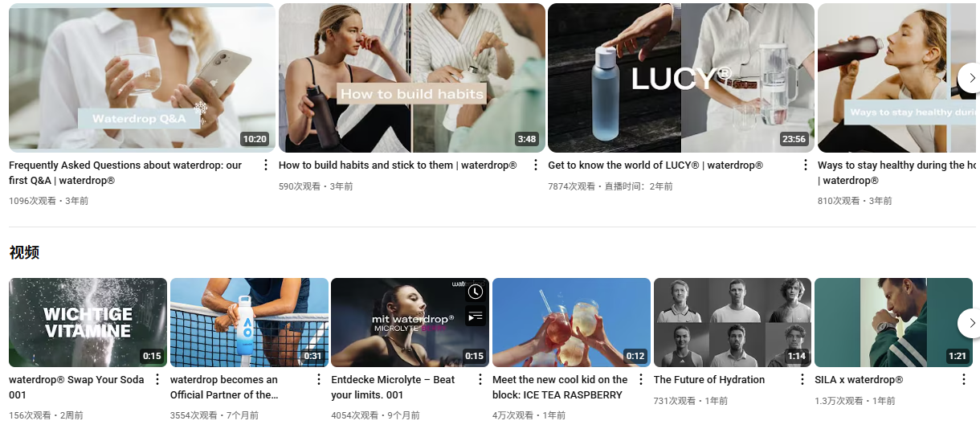Open more options for SILA x waterdrop video

pos(964,380)
